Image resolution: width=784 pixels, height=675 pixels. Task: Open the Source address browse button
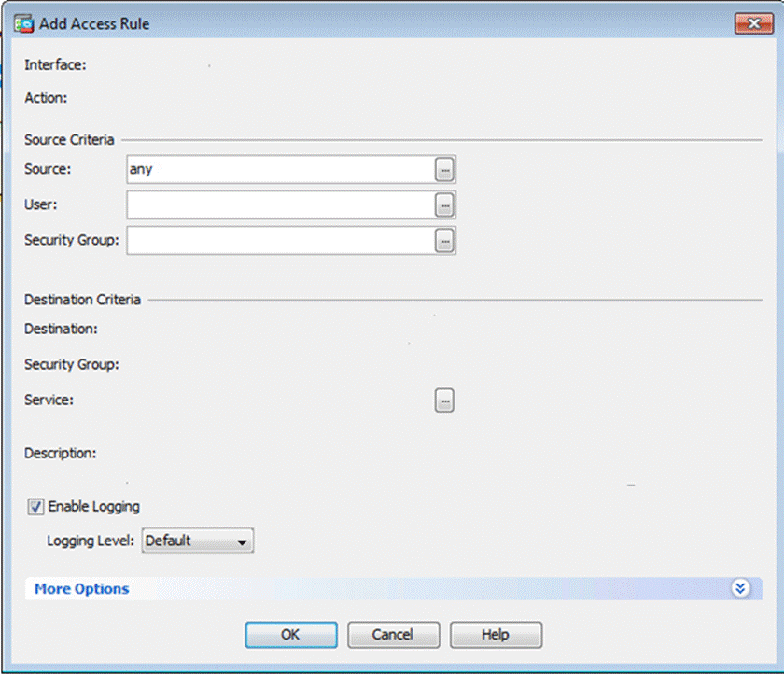(x=445, y=170)
